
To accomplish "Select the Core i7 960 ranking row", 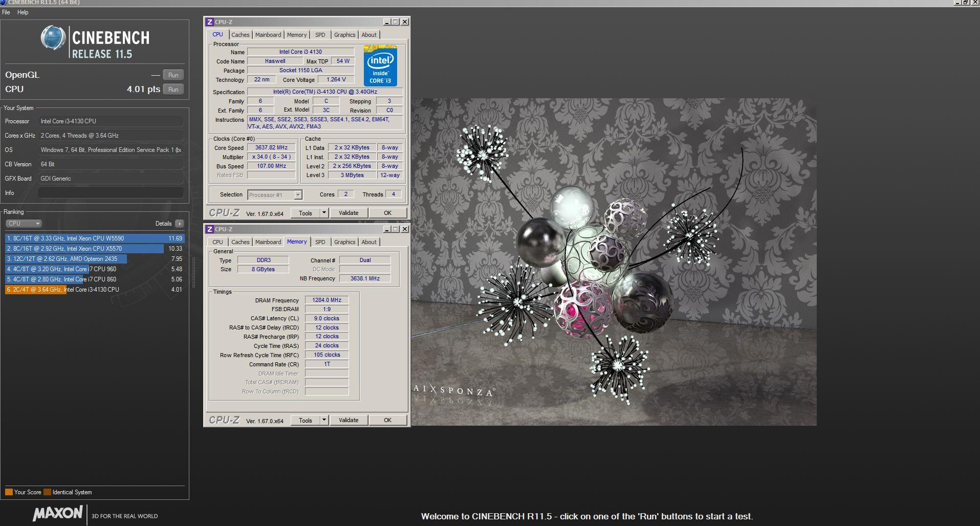I will [x=95, y=269].
